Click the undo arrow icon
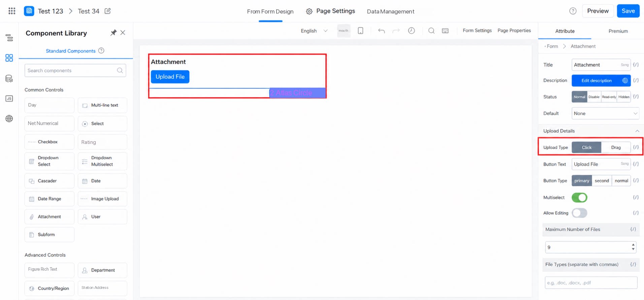 click(381, 31)
